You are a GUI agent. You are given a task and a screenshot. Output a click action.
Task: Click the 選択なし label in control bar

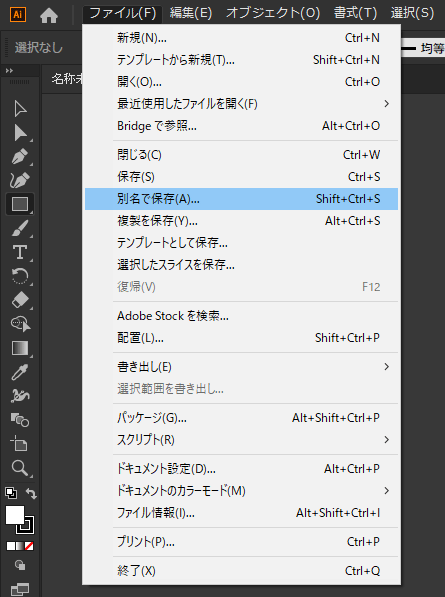pos(38,48)
